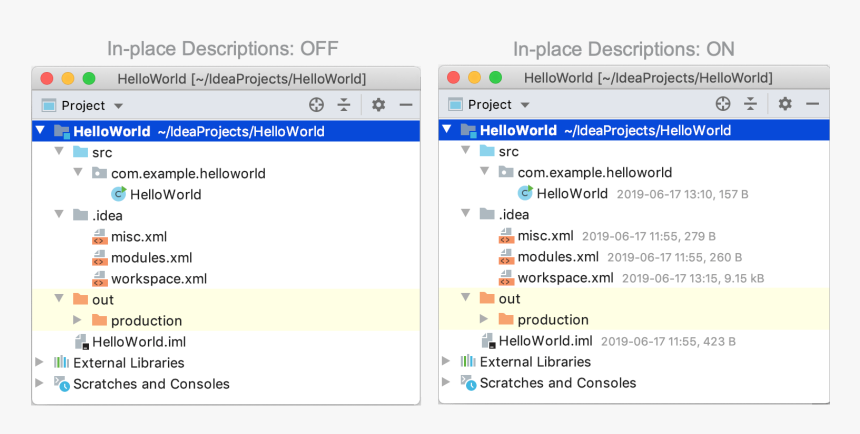This screenshot has width=860, height=434.
Task: Open Project view dropdown in left window
Action: coord(118,106)
